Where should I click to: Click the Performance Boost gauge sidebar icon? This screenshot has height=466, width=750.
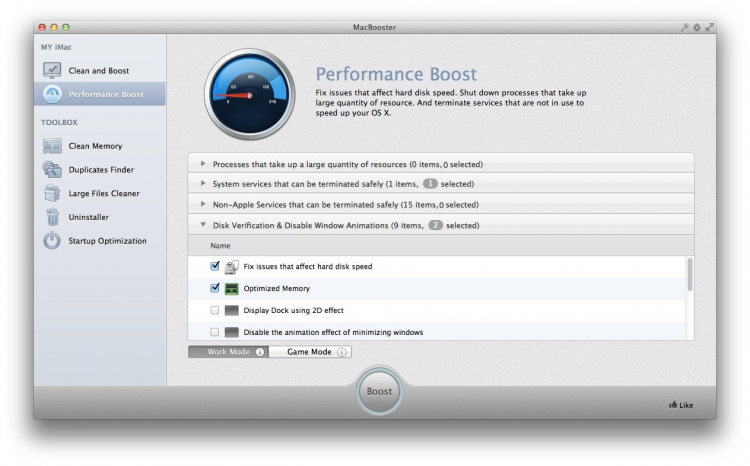coord(52,94)
